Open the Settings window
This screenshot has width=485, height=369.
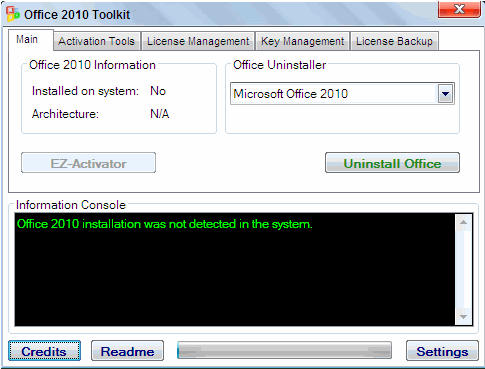tap(442, 351)
